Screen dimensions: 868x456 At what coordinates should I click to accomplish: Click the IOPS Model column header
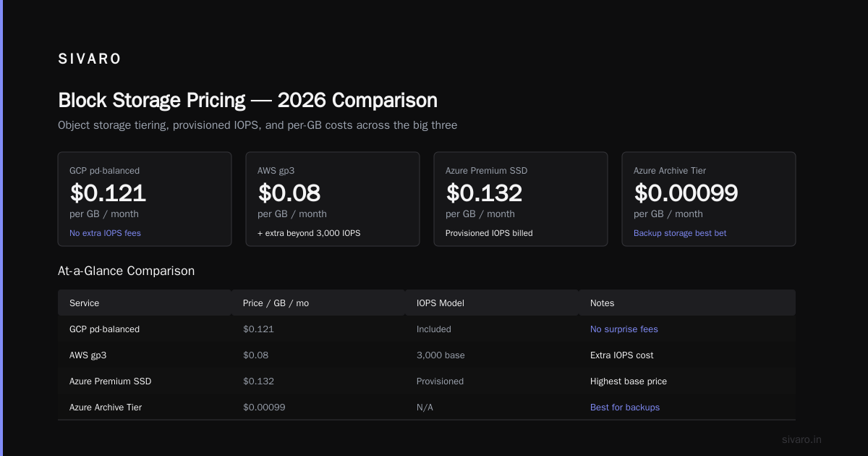click(440, 303)
